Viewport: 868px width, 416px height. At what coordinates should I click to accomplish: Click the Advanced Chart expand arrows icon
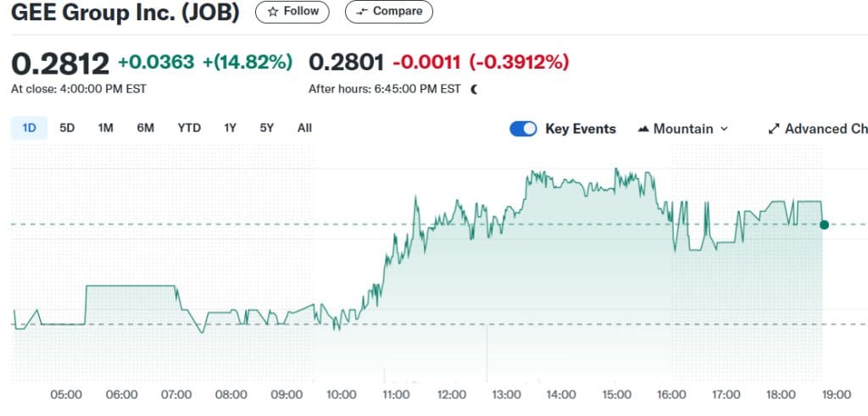coord(773,129)
